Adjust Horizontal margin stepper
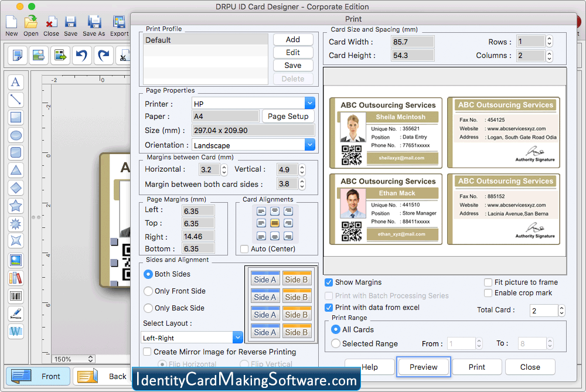Screen dimensions: 586x392 224,170
